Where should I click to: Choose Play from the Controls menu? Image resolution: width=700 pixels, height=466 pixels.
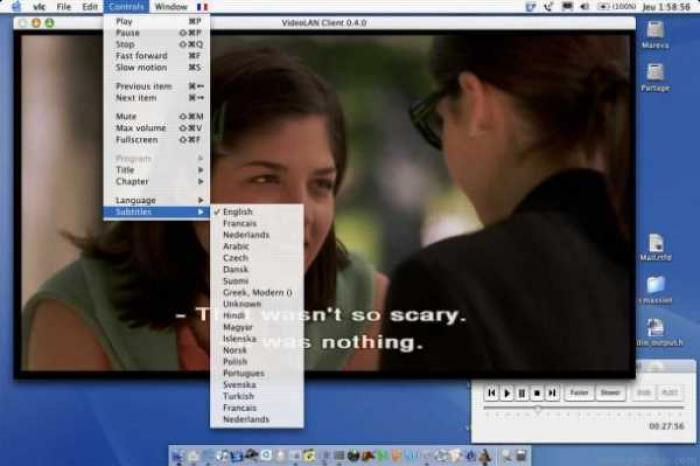157,21
